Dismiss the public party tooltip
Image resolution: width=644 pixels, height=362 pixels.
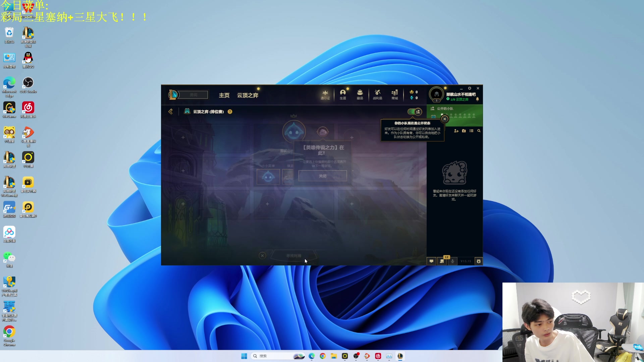(444, 119)
